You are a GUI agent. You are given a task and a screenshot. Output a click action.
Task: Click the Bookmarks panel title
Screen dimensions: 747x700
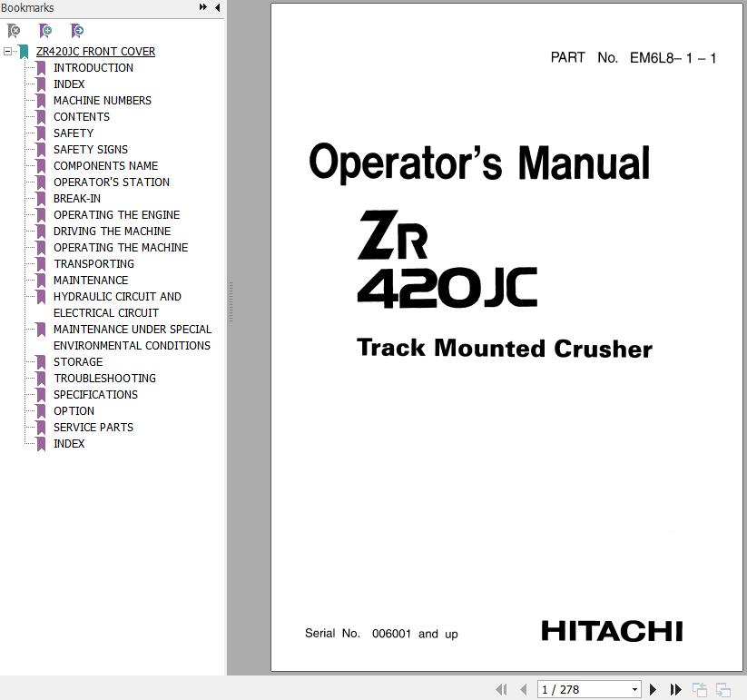coord(27,7)
